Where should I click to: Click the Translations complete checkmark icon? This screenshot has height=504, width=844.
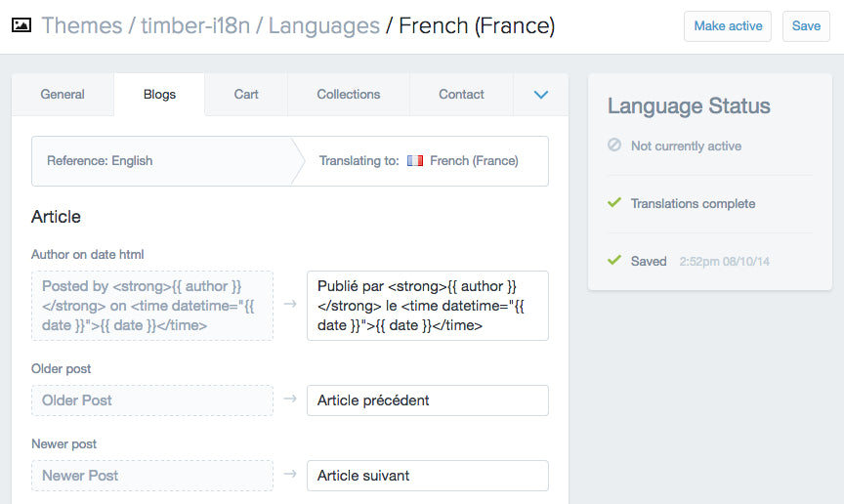tap(614, 203)
